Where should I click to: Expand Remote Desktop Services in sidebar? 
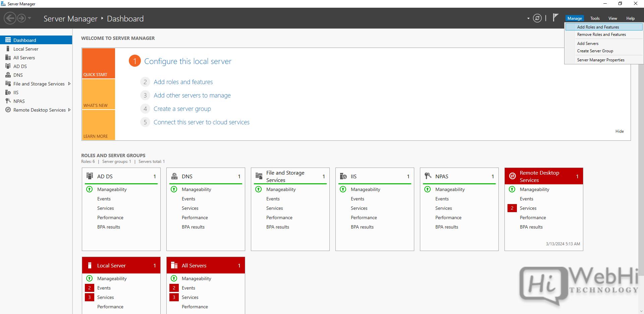pyautogui.click(x=69, y=110)
